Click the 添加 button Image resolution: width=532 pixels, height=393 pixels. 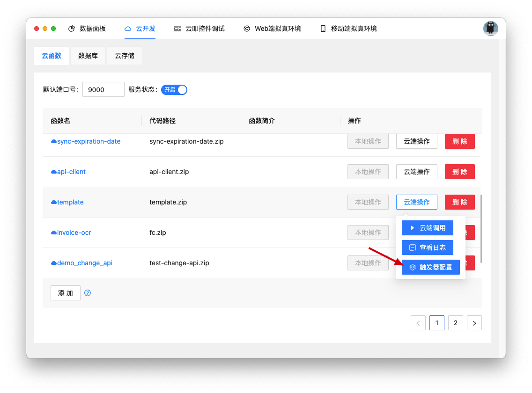tap(66, 293)
